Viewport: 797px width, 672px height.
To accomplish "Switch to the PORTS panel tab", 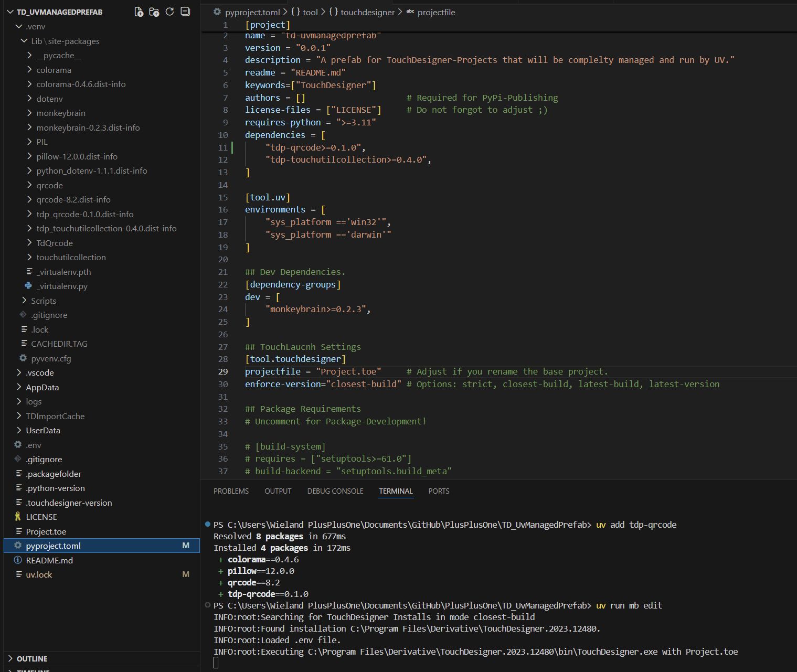I will (x=439, y=491).
